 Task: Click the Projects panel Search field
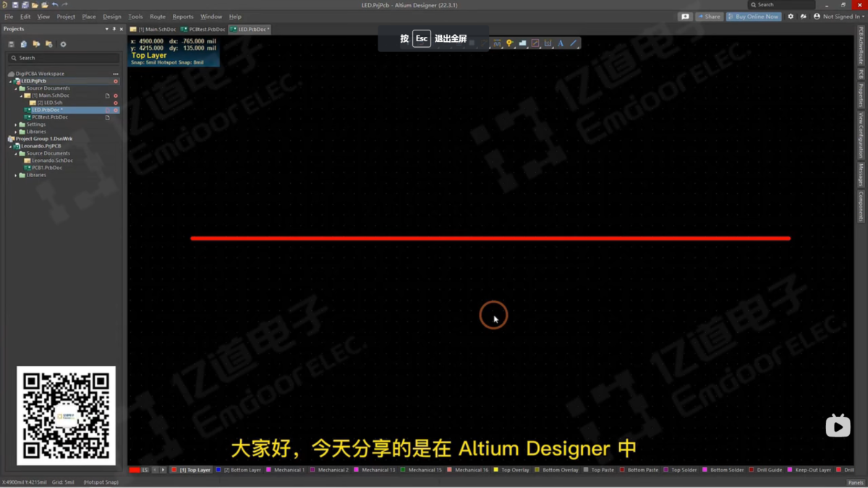(x=64, y=58)
